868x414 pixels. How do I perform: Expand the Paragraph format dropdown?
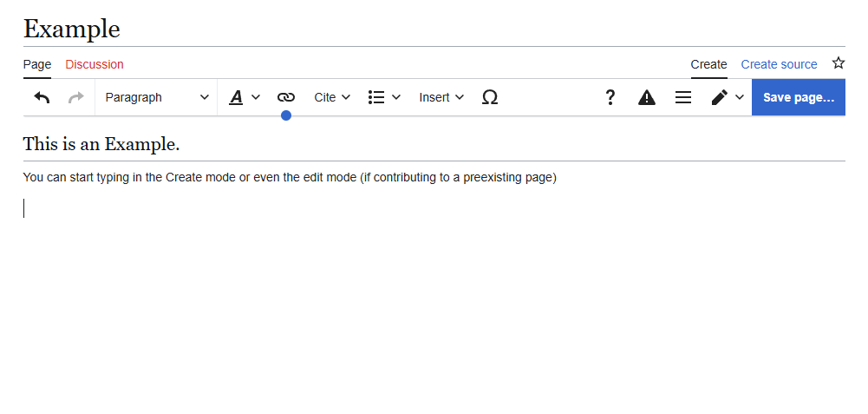[156, 97]
